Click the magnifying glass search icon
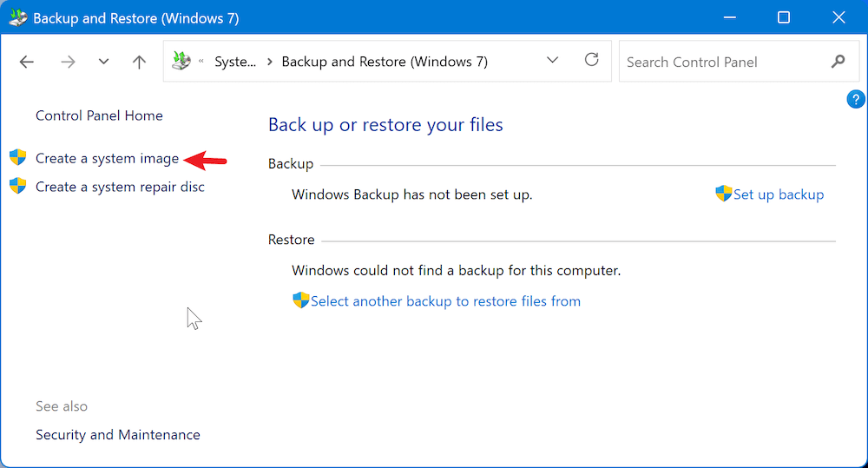 tap(838, 62)
